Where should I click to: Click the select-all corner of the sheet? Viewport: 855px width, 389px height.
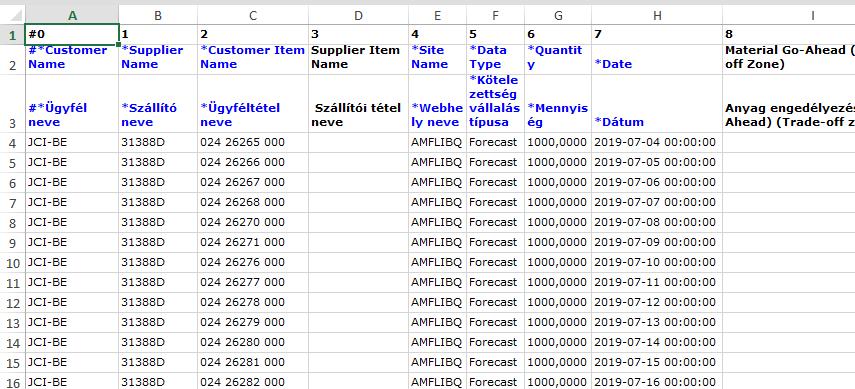12,15
